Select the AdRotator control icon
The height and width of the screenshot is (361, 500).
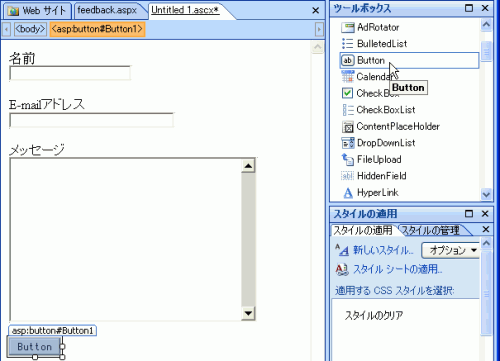(x=347, y=27)
